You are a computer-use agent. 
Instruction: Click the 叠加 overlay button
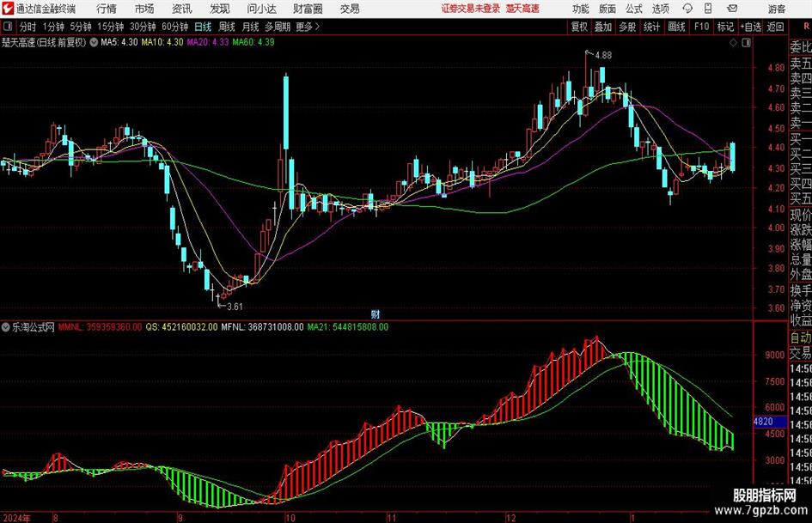pyautogui.click(x=603, y=27)
